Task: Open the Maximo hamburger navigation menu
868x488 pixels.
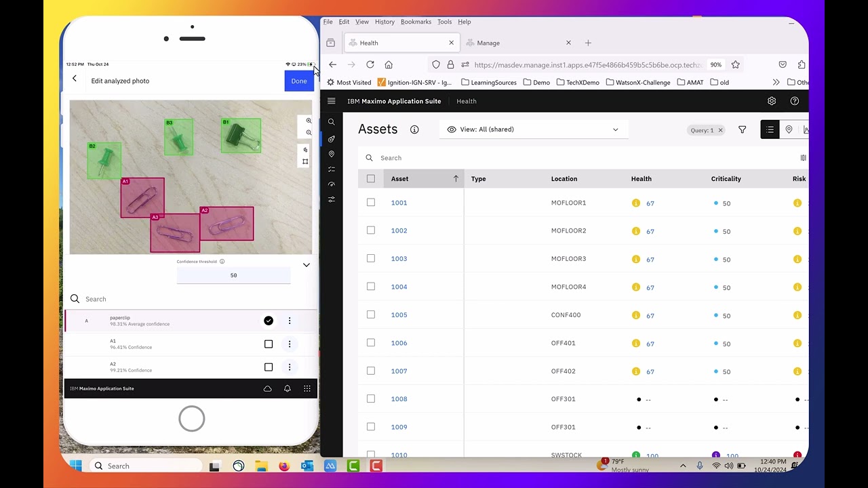Action: (x=332, y=101)
